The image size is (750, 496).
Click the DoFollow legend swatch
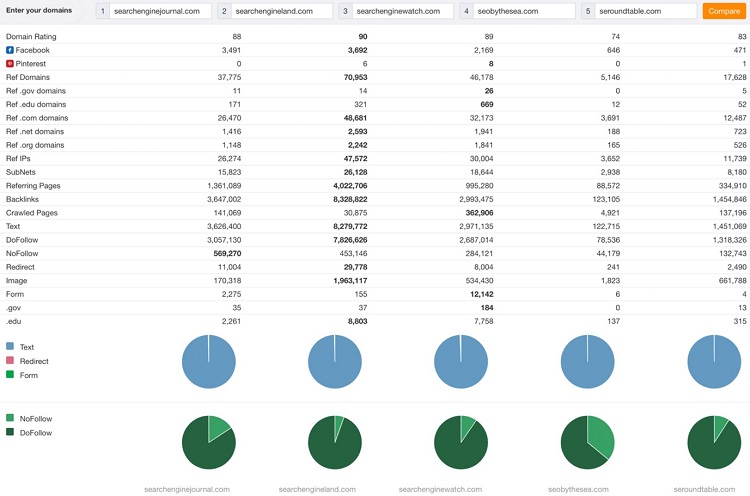10,432
